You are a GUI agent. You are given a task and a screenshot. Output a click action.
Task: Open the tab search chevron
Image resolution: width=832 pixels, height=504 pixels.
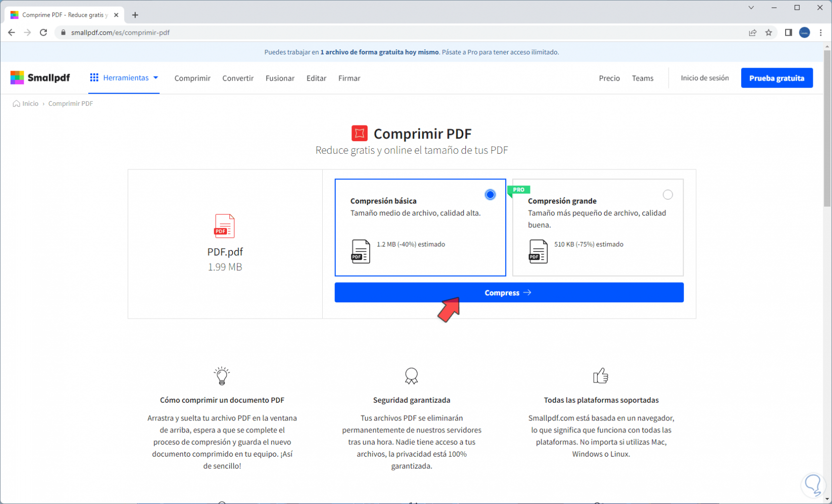coord(751,8)
